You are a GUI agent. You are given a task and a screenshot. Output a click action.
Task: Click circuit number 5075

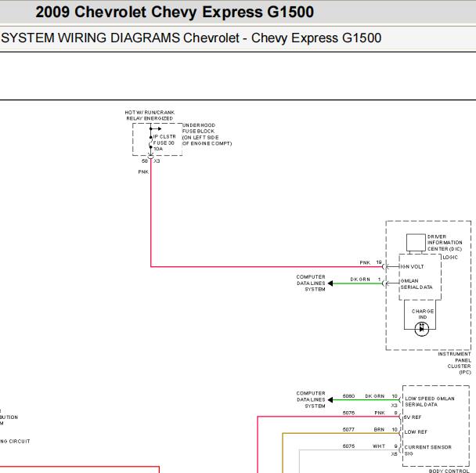pos(348,446)
